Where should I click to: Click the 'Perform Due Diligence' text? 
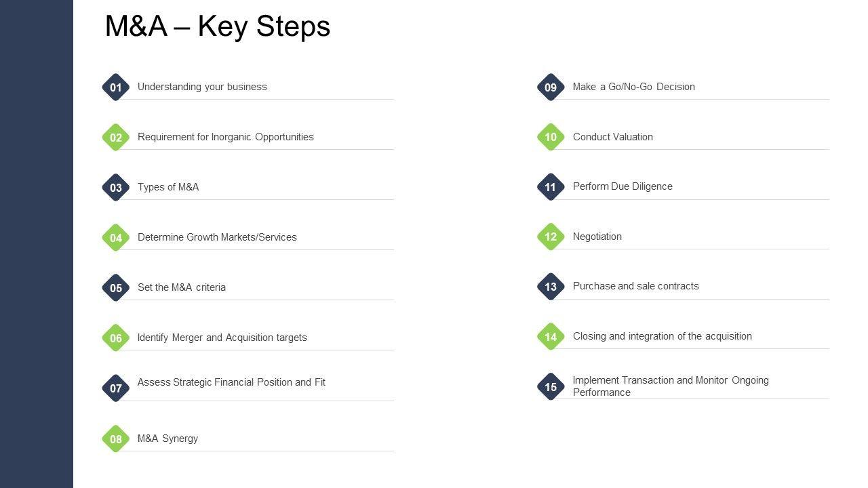(623, 186)
